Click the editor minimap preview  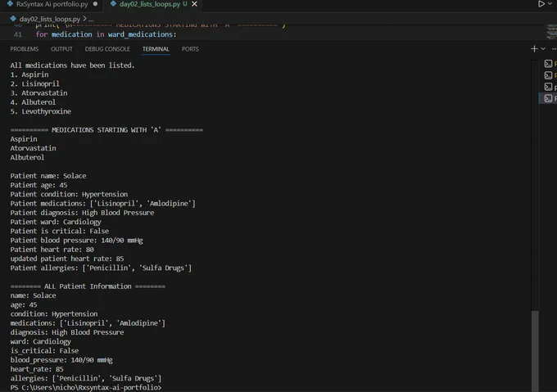click(551, 32)
